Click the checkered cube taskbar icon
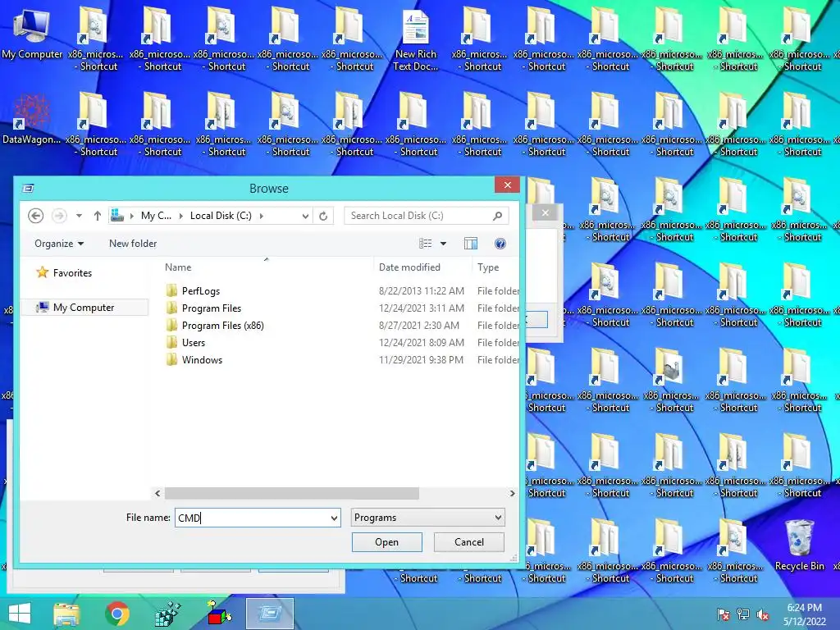This screenshot has height=630, width=840. [x=167, y=614]
